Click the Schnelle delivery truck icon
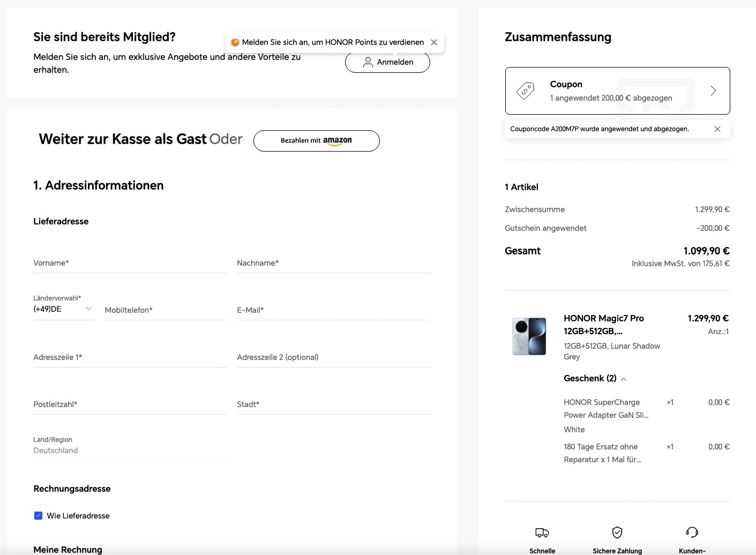Viewport: 756px width, 555px height. pos(542,532)
